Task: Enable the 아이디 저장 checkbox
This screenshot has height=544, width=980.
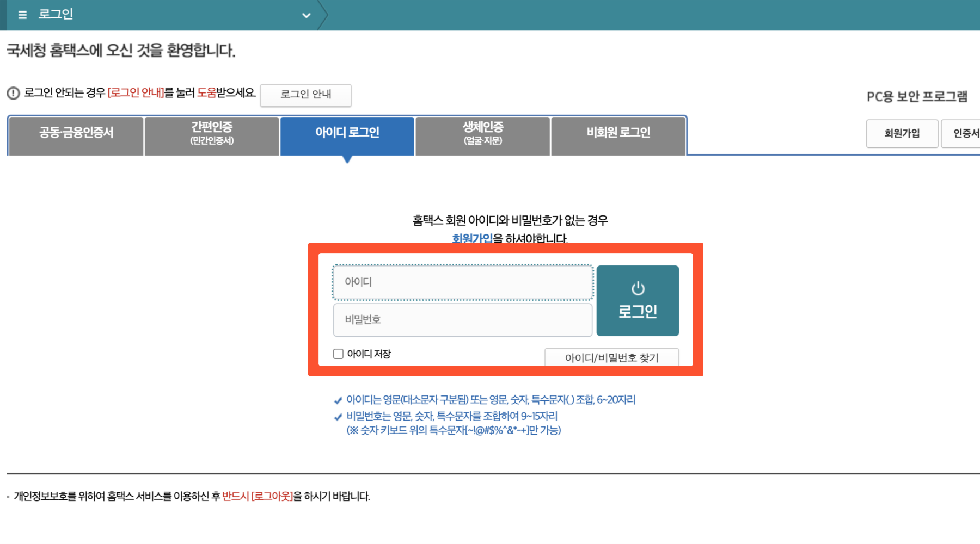Action: click(338, 354)
